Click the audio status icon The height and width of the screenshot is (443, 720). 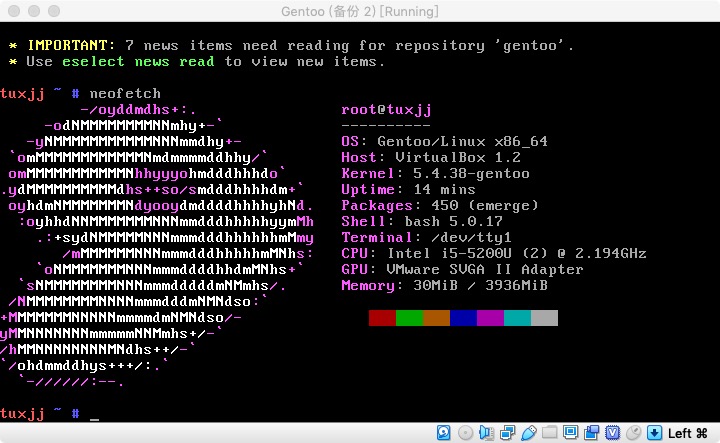click(x=486, y=433)
